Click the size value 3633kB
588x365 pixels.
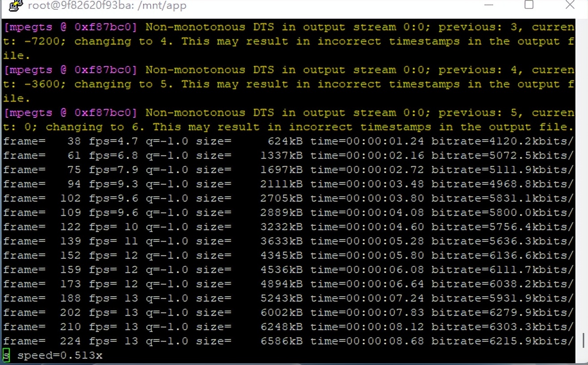tap(281, 241)
